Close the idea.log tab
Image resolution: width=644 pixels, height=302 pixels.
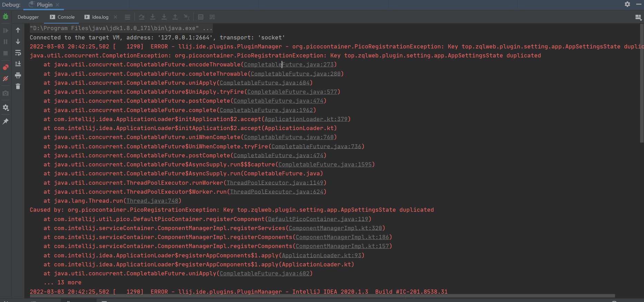point(115,17)
